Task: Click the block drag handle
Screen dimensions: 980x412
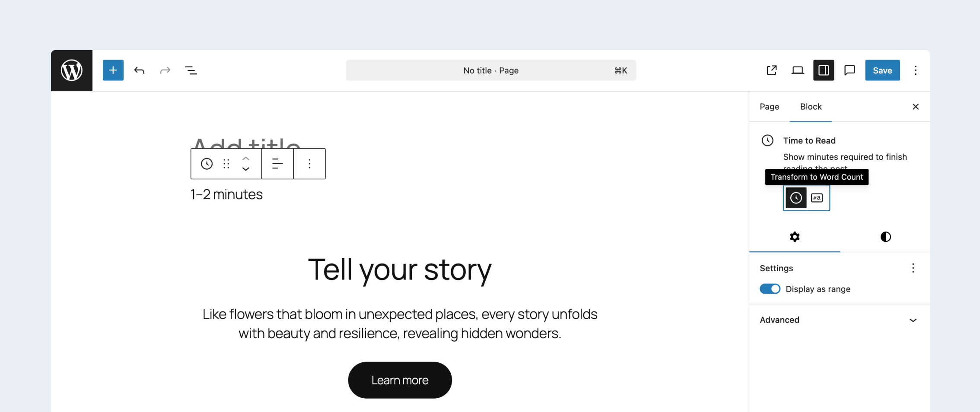Action: (x=226, y=164)
